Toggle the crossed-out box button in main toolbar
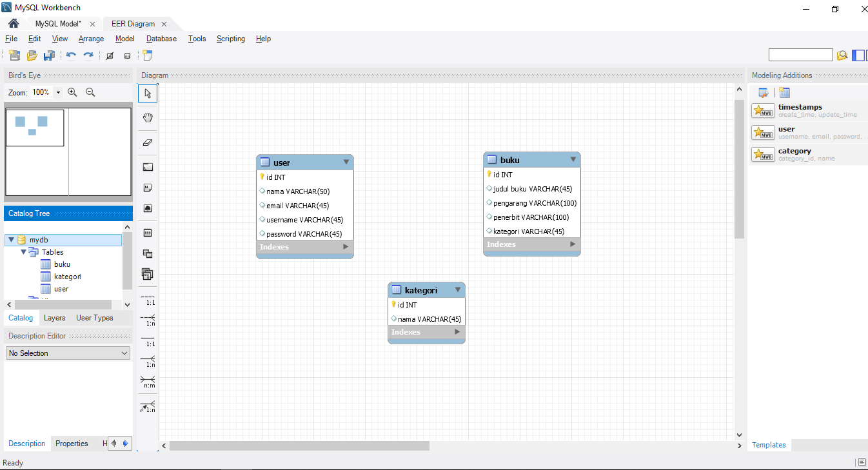Image resolution: width=868 pixels, height=470 pixels. pyautogui.click(x=110, y=55)
